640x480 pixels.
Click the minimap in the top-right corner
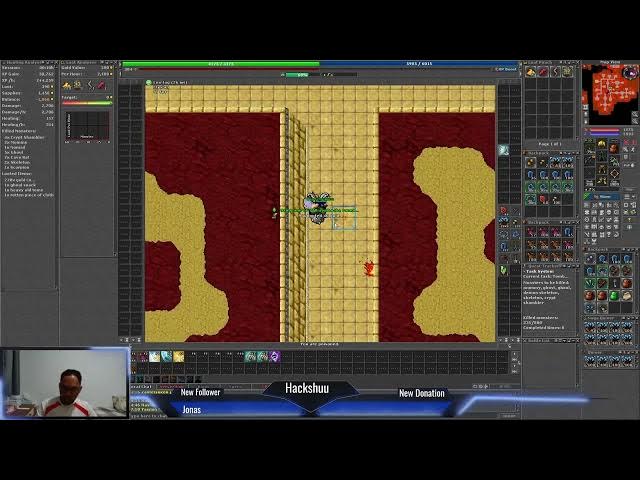click(x=610, y=93)
